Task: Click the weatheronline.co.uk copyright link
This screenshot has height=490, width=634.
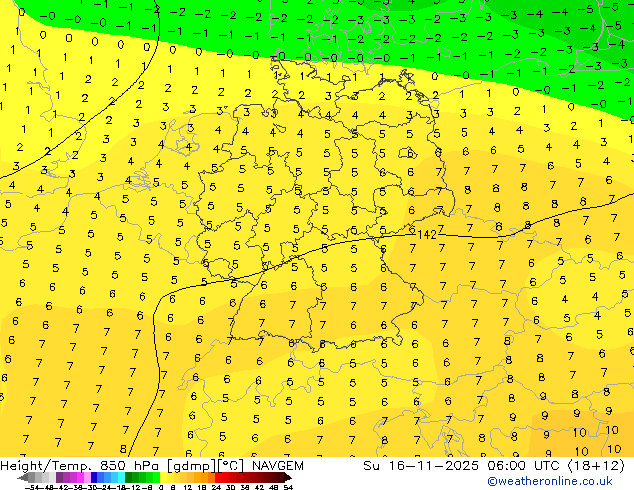Action: pos(550,481)
